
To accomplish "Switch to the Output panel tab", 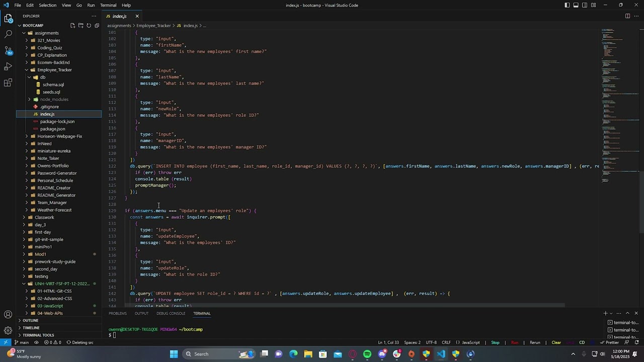I will coord(141,313).
